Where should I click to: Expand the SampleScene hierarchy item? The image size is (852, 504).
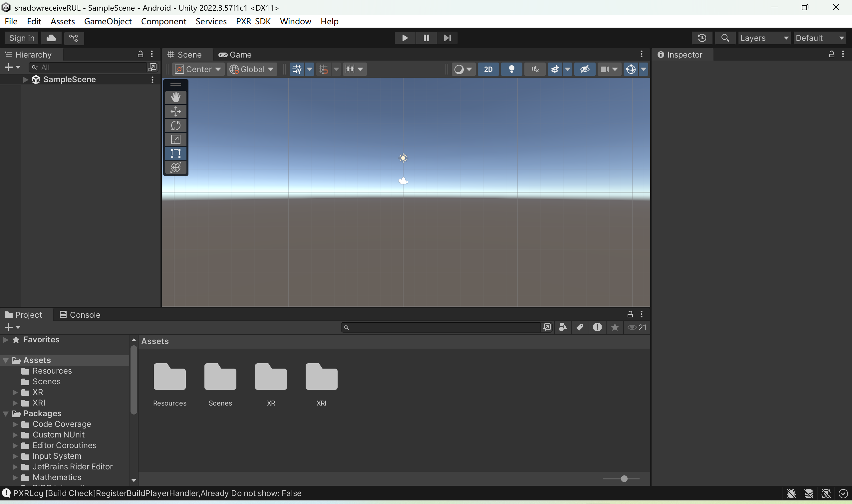point(26,80)
